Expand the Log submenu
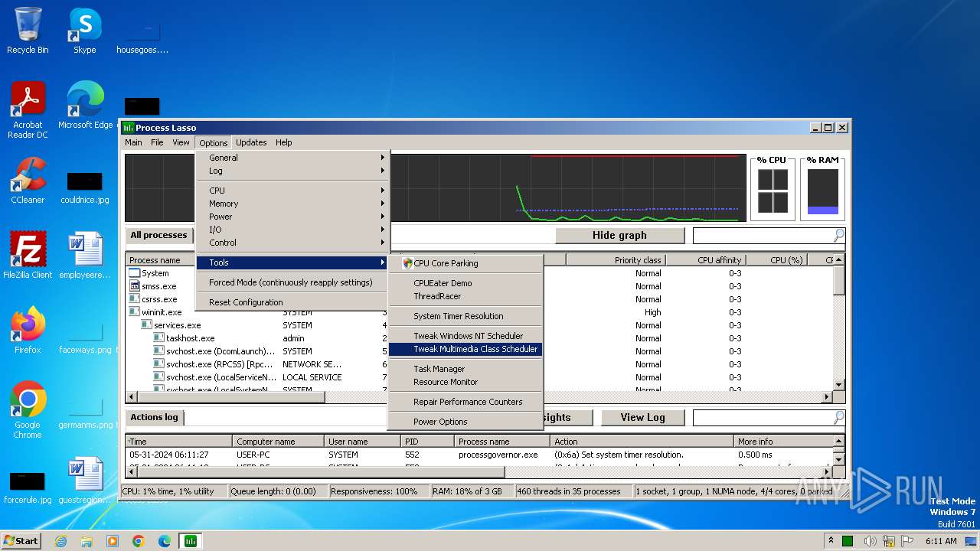The width and height of the screenshot is (980, 551). (x=292, y=171)
